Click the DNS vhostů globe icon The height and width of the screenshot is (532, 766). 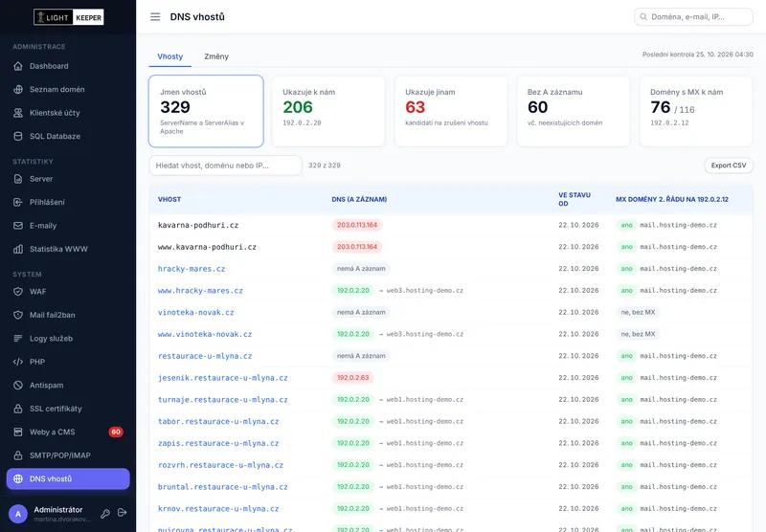pyautogui.click(x=18, y=478)
